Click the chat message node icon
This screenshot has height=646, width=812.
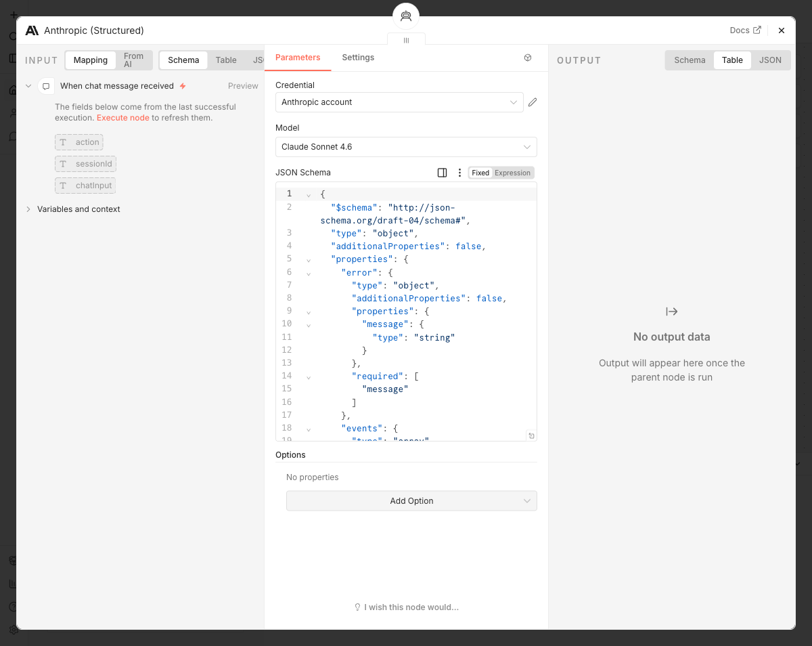[x=46, y=86]
